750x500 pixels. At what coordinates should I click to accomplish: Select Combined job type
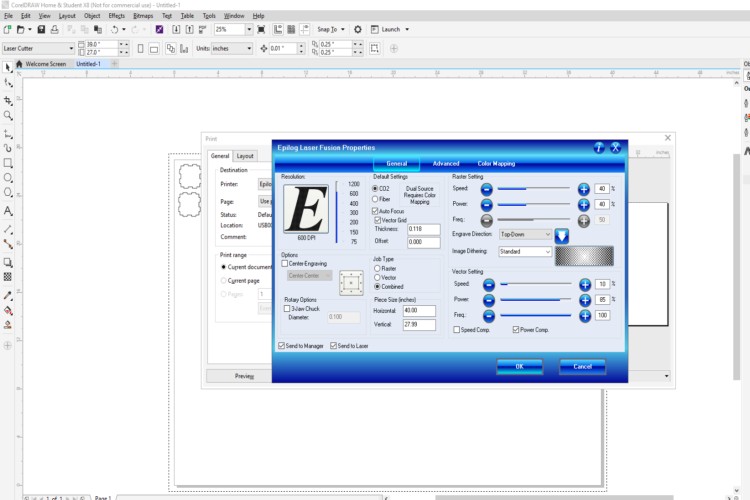[x=377, y=287]
